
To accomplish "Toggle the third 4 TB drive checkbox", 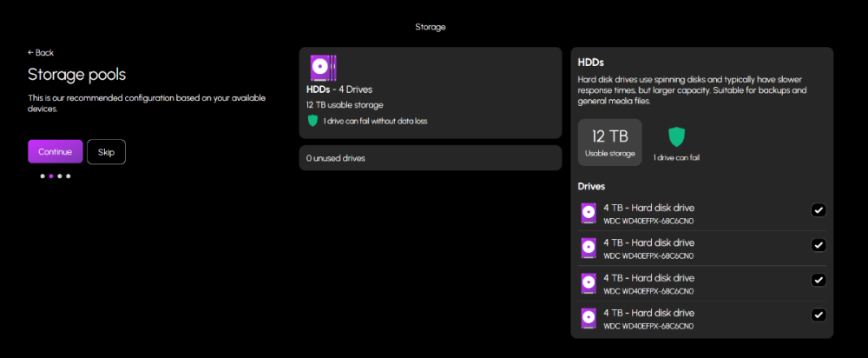I will tap(819, 280).
